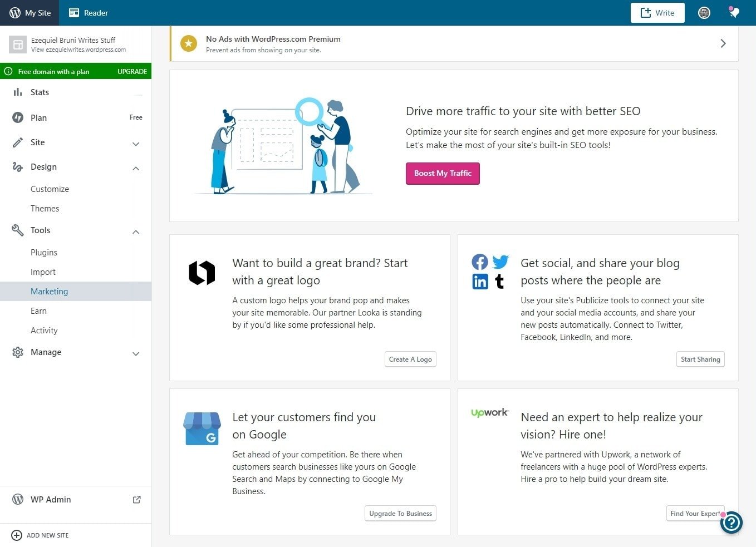Click the Free plan label
This screenshot has height=547, width=756.
click(x=136, y=117)
